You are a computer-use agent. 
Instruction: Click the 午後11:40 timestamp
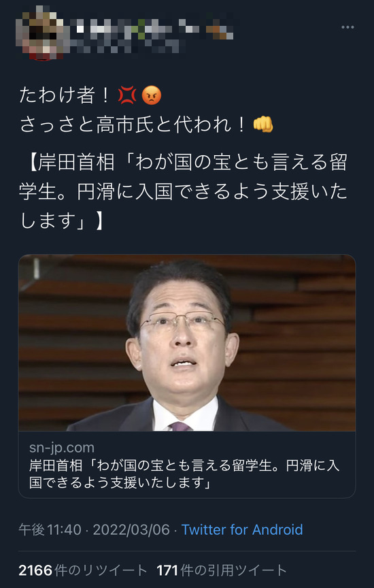point(50,529)
